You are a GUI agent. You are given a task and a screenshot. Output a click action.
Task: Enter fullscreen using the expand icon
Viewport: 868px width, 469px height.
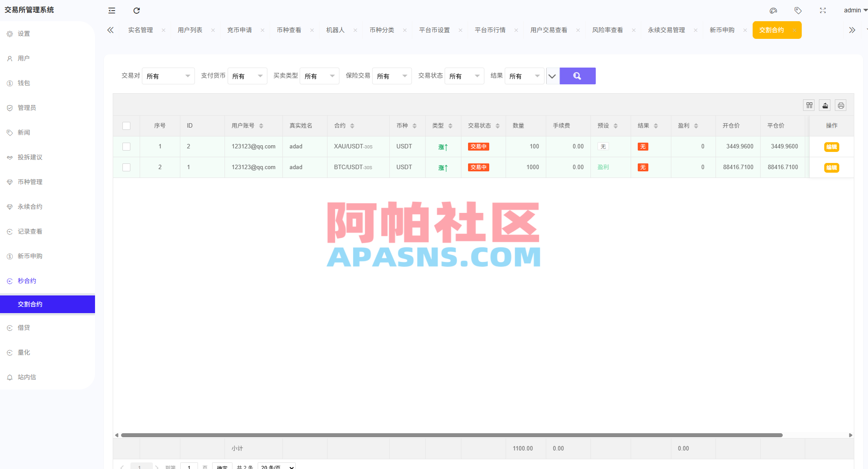pyautogui.click(x=822, y=10)
